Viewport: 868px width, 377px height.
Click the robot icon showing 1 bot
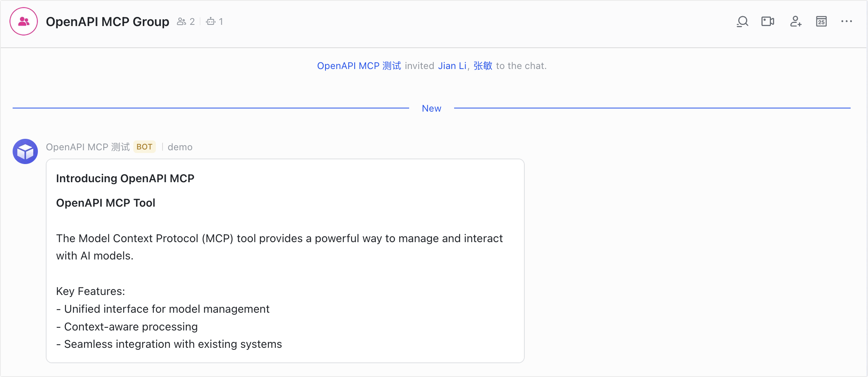[x=210, y=21]
